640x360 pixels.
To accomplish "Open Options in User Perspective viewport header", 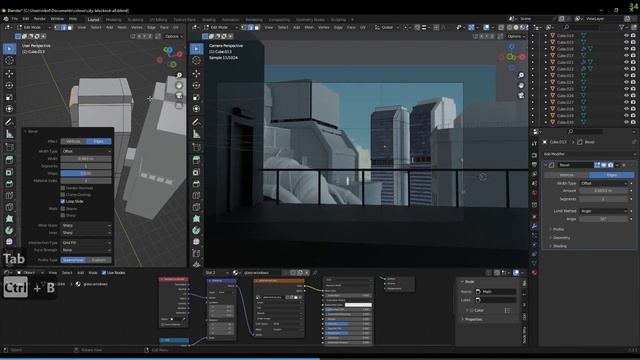I will (173, 36).
